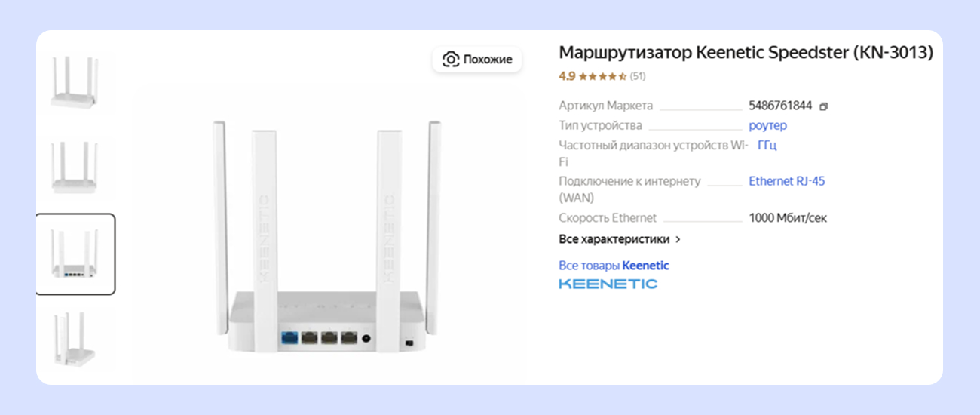Viewport: 980px width, 415px height.
Task: Select the second router thumbnail
Action: pos(75,168)
